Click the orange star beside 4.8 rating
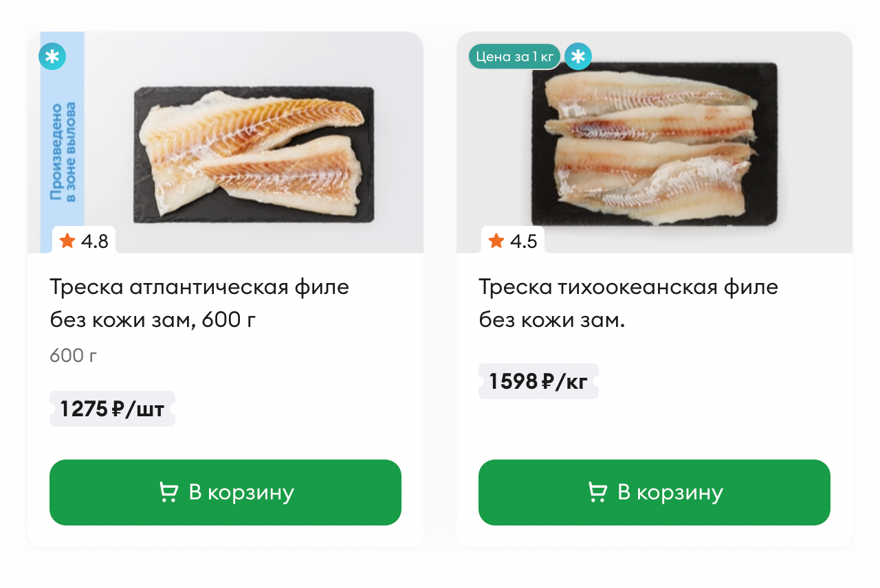 67,240
